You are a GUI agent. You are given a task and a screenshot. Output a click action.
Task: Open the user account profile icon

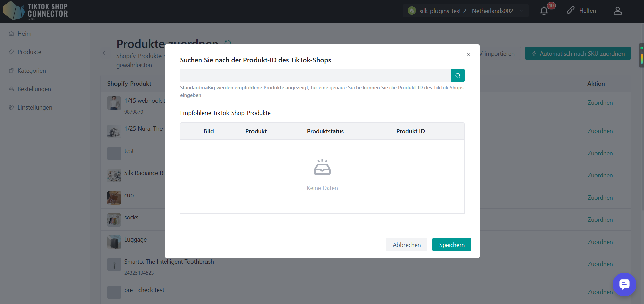pyautogui.click(x=618, y=11)
